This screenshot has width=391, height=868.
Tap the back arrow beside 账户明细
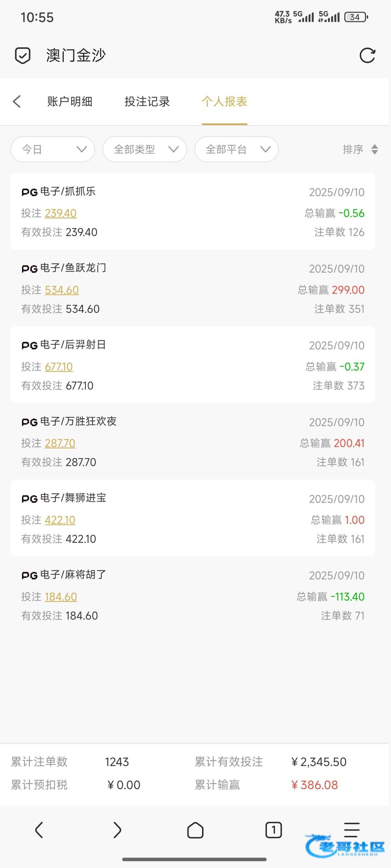[17, 102]
